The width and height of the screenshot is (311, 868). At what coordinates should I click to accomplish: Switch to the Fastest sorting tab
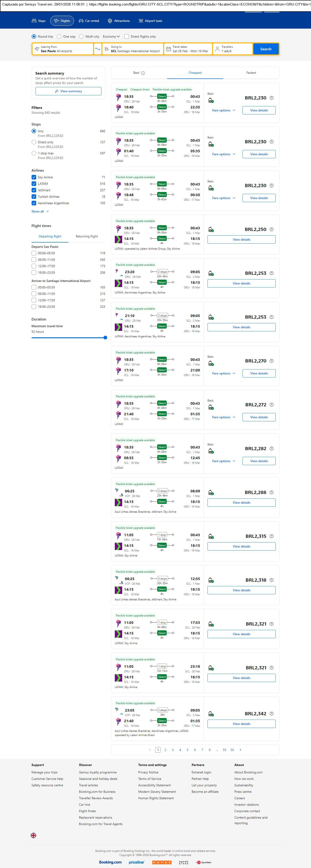click(251, 73)
